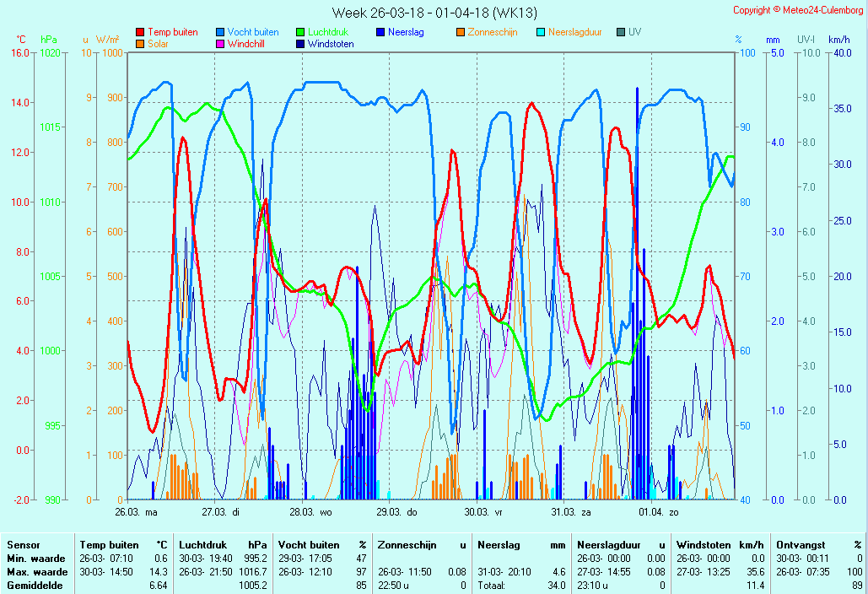Click the Luchtdruk hPa table column header
This screenshot has width=868, height=594.
coord(223,545)
